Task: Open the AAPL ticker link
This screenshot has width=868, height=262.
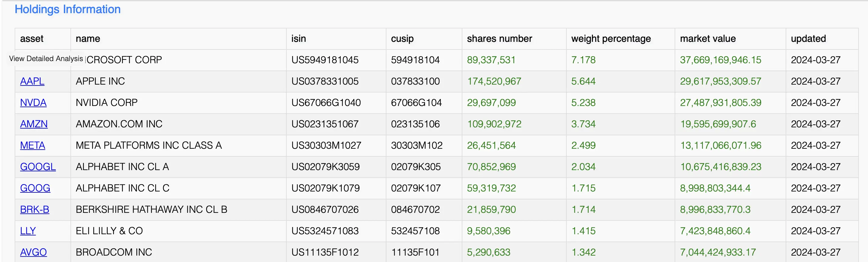Action: pos(32,81)
